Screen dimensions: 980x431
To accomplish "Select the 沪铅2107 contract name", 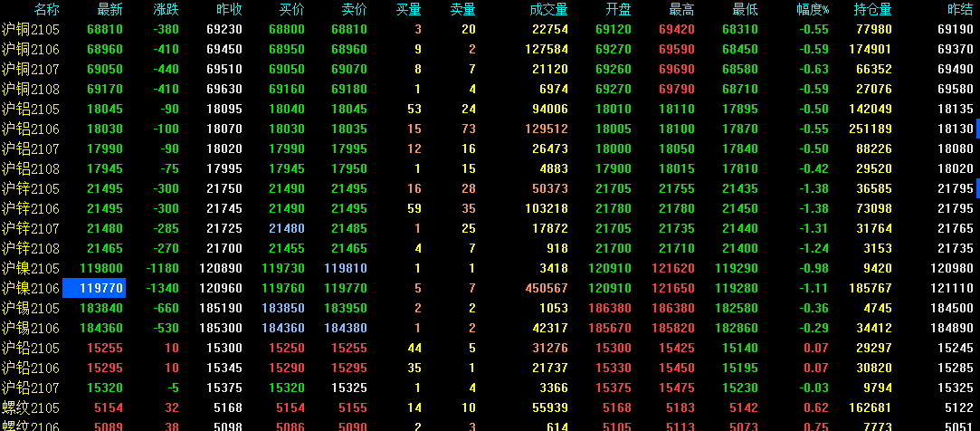I will coord(30,388).
